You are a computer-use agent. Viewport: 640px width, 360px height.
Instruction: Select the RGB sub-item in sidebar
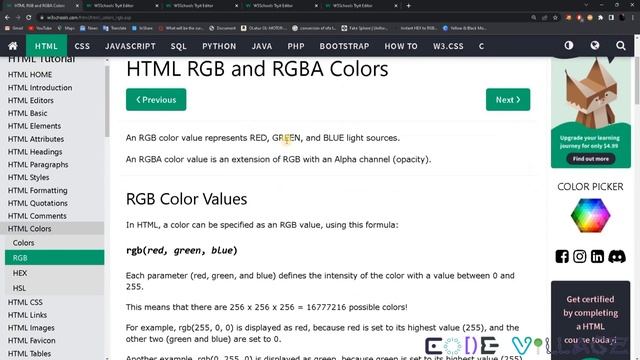(x=54, y=258)
